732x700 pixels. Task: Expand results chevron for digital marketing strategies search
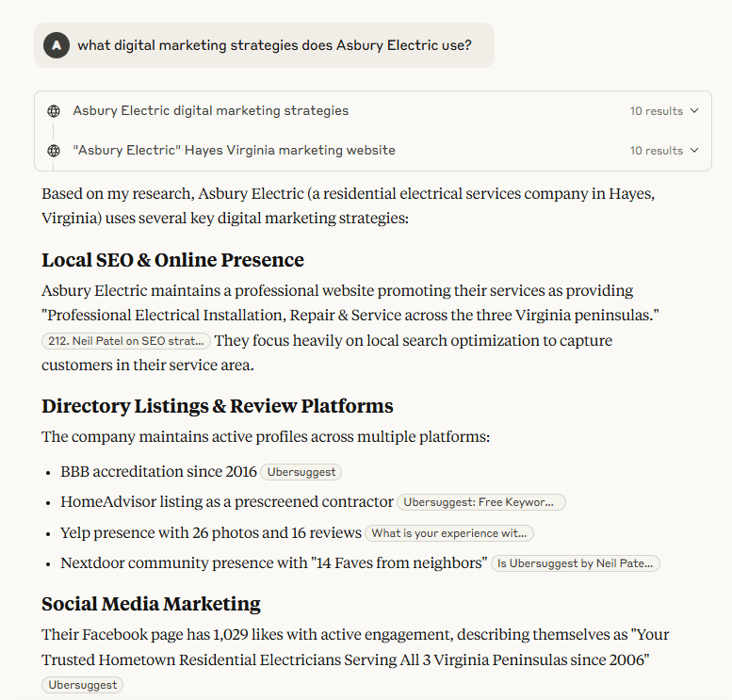click(694, 110)
